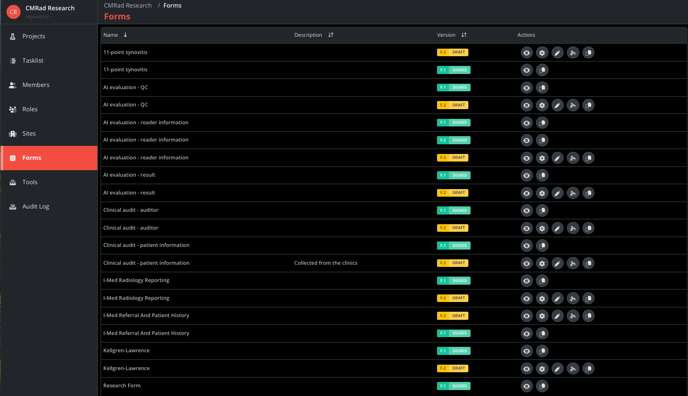Edit draft AI evaluation - QC form
The image size is (688, 396).
pos(557,105)
